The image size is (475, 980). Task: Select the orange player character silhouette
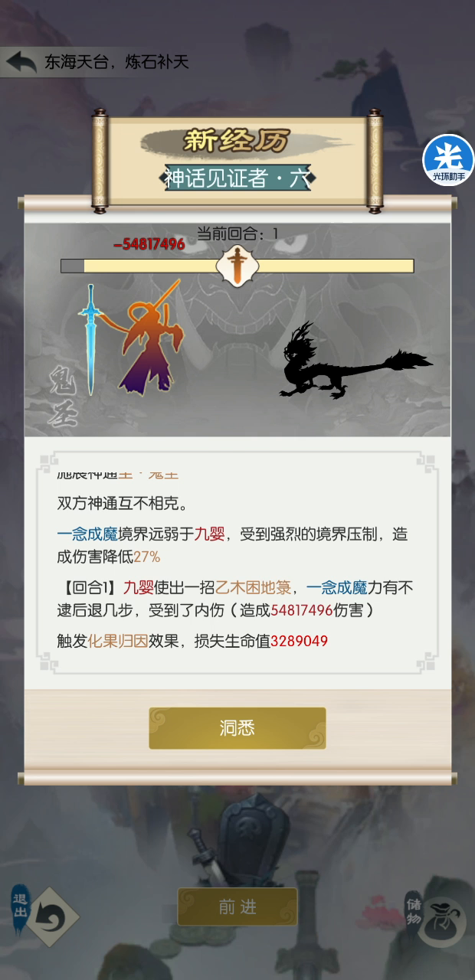(151, 337)
